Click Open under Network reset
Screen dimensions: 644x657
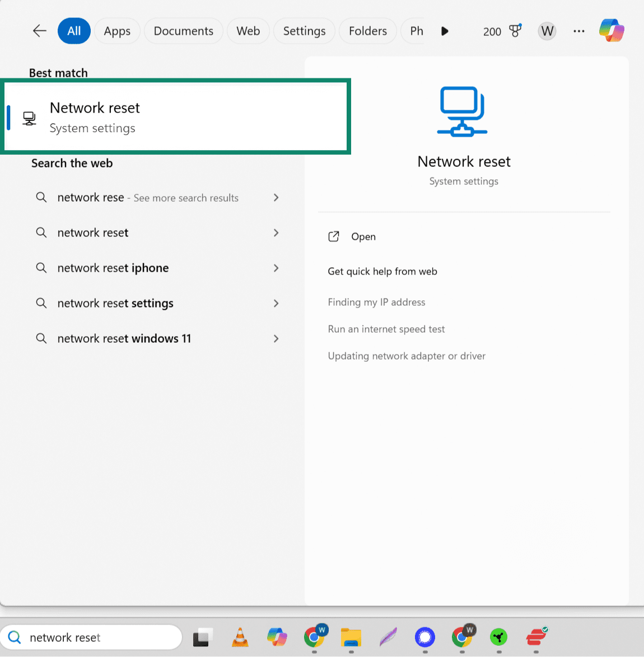(363, 236)
